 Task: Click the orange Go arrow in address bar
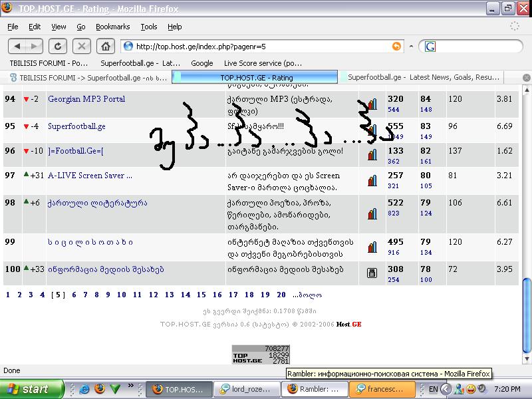(x=396, y=46)
